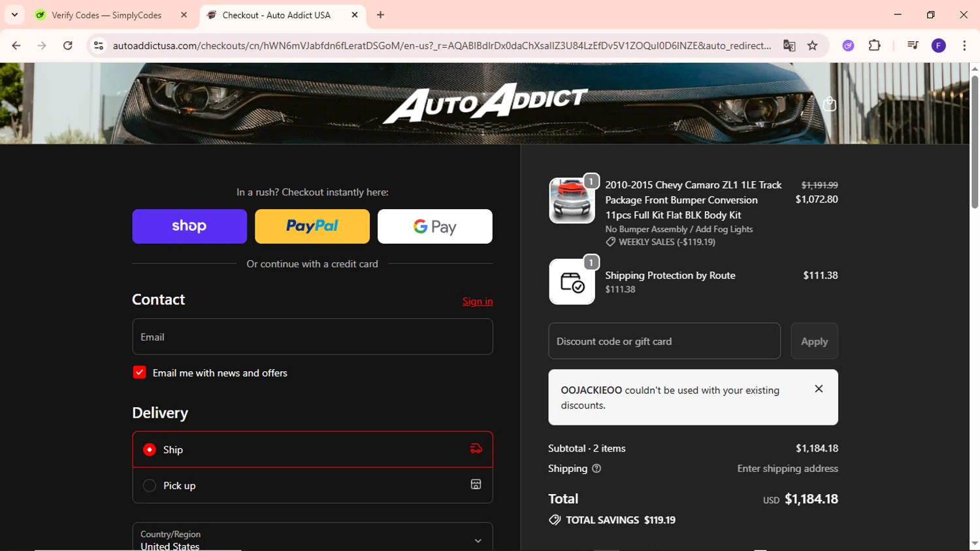The image size is (980, 551).
Task: Close the Verify Codes tab
Action: [184, 15]
